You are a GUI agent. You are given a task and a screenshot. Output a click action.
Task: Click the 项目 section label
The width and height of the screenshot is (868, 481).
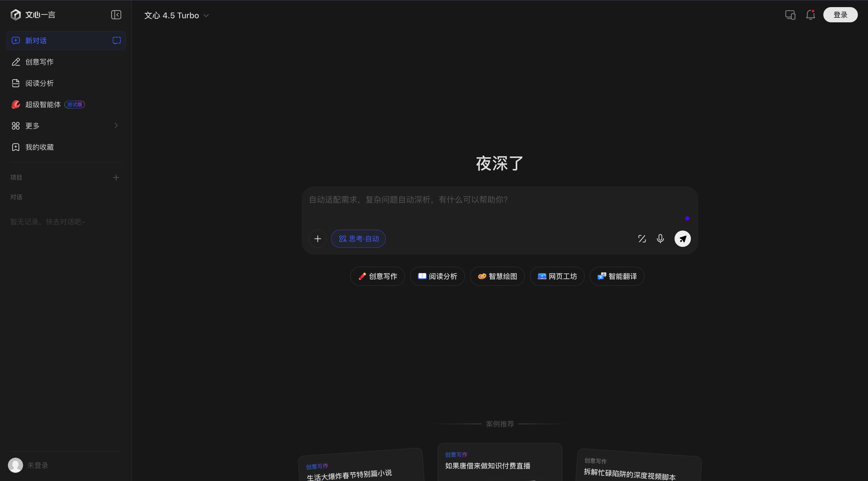(16, 178)
